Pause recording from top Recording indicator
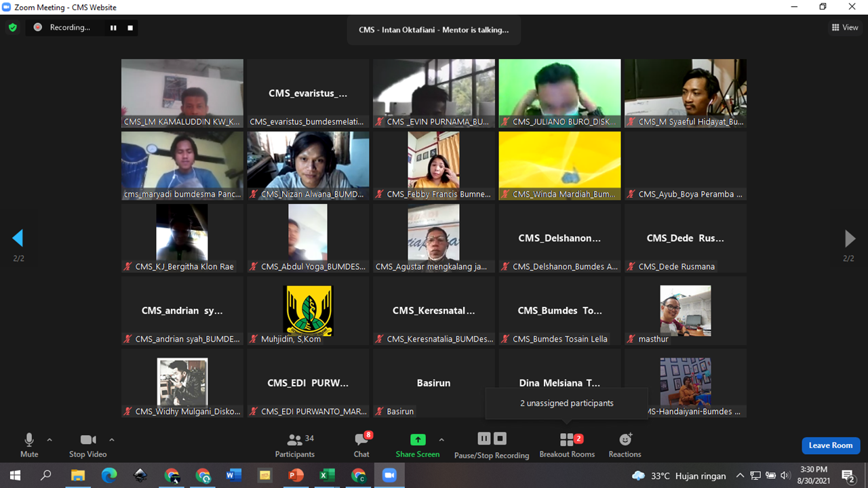 (113, 28)
